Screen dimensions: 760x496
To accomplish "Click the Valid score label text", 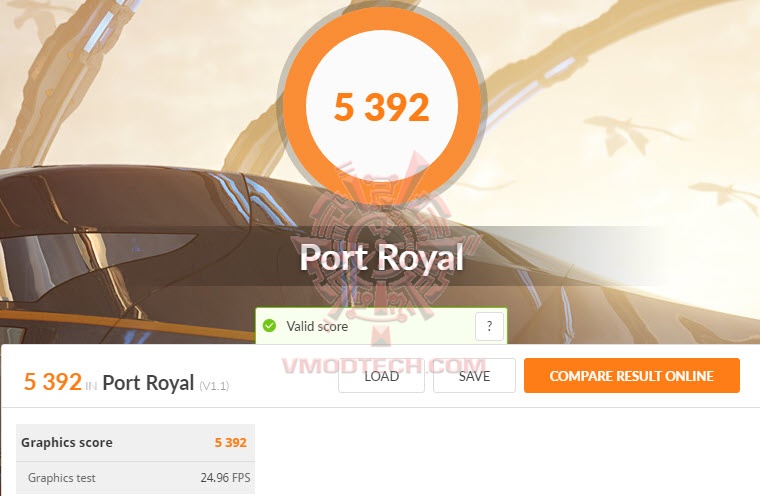I will coord(317,326).
